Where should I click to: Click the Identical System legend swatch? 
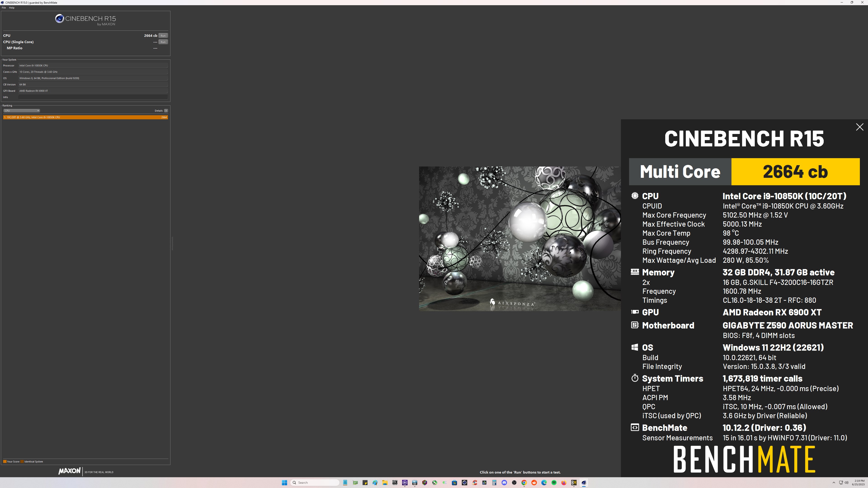pyautogui.click(x=22, y=461)
